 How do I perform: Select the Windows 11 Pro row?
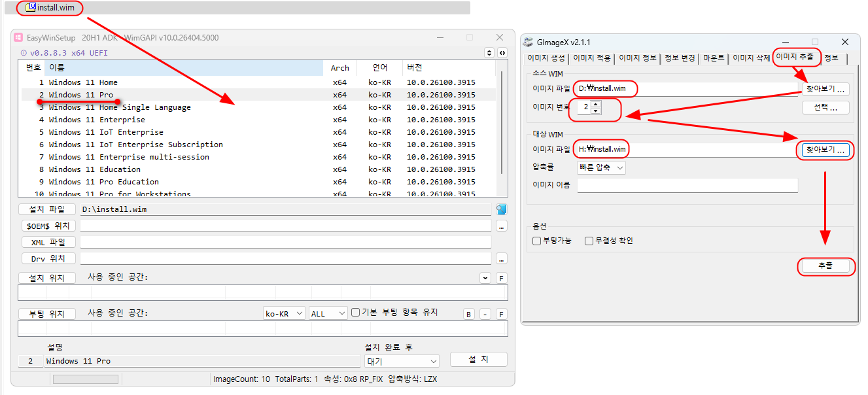coord(258,95)
